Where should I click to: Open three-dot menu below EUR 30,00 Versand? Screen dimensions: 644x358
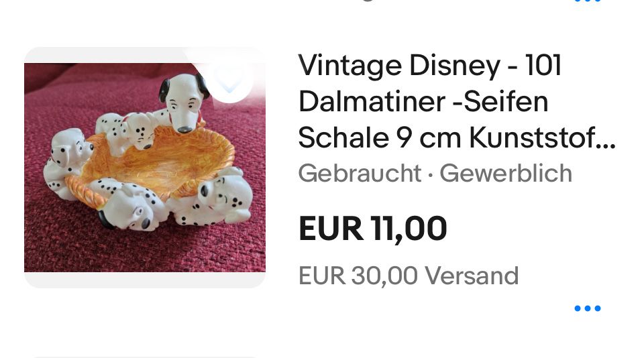coord(588,308)
